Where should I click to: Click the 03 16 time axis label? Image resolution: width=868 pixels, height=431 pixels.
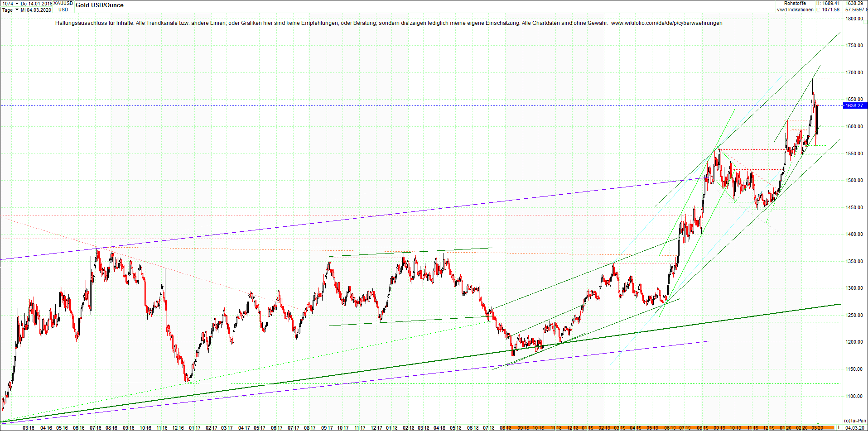click(x=29, y=428)
